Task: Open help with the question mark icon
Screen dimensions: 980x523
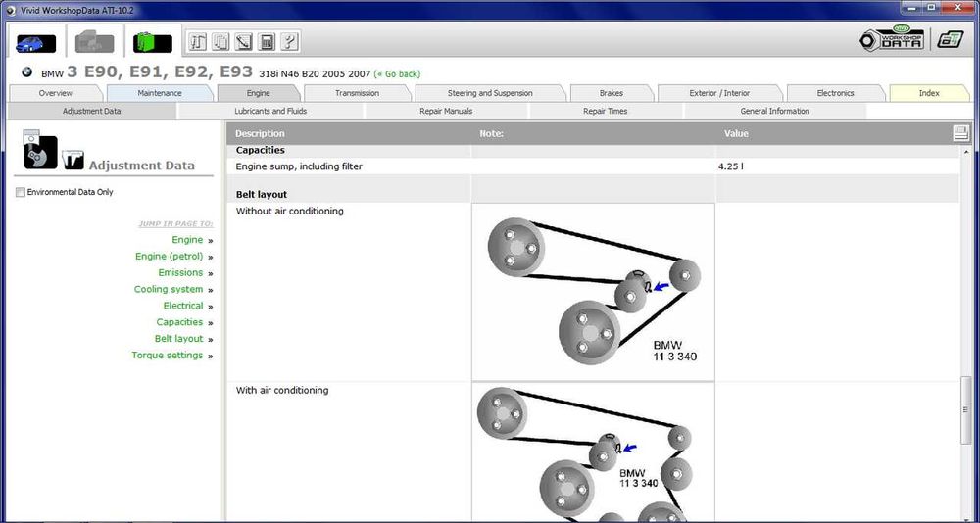Action: pos(289,42)
